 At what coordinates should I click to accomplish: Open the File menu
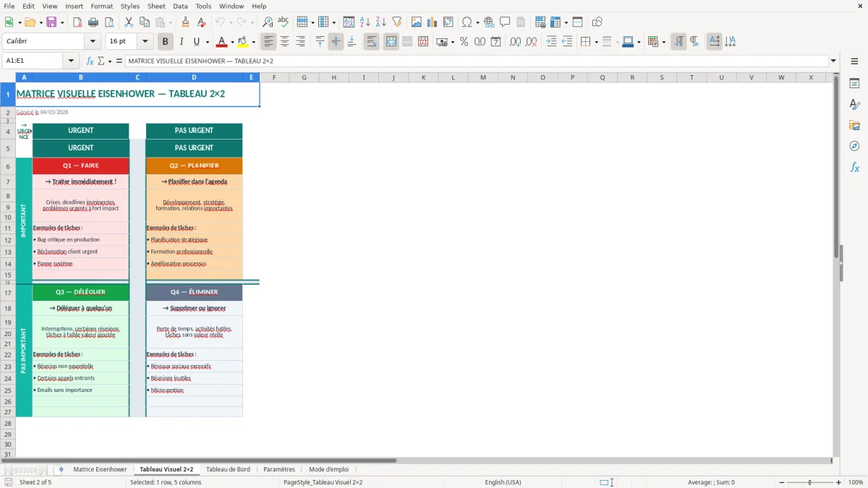[9, 6]
